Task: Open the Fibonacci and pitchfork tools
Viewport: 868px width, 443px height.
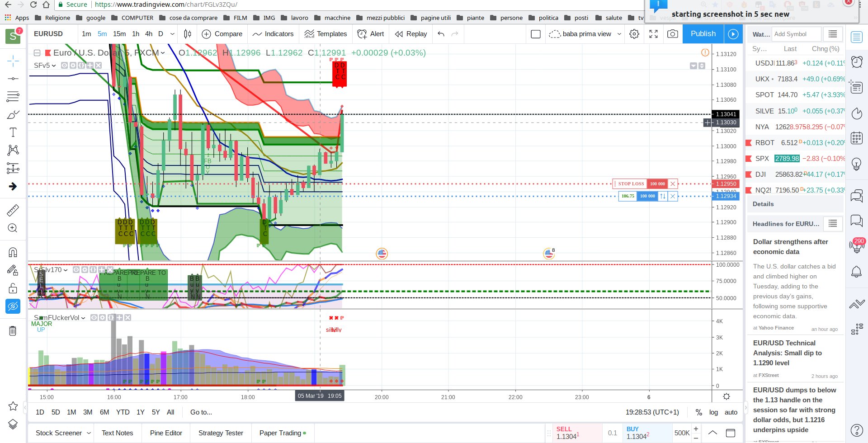Action: click(13, 96)
